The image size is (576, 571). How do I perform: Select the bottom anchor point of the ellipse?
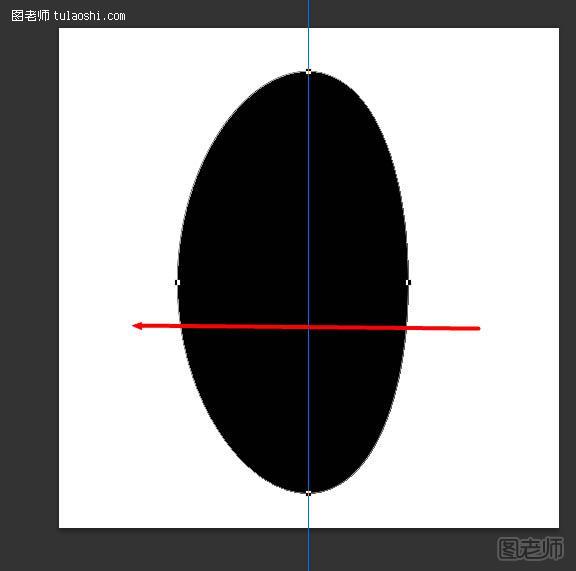tap(308, 493)
